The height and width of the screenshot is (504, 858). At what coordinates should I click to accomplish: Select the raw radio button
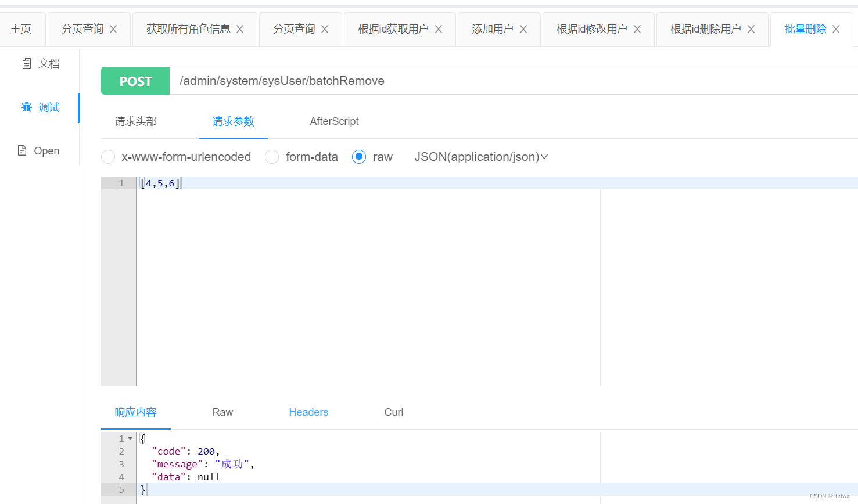tap(359, 157)
